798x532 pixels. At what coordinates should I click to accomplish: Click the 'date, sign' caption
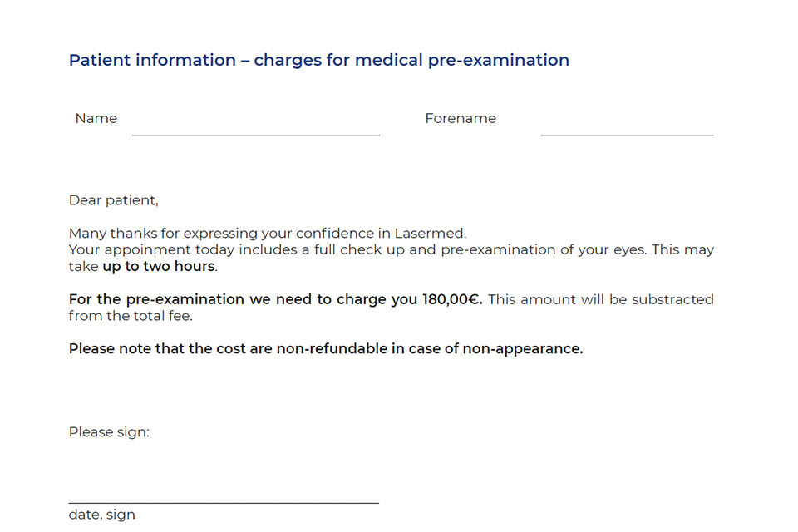point(101,515)
